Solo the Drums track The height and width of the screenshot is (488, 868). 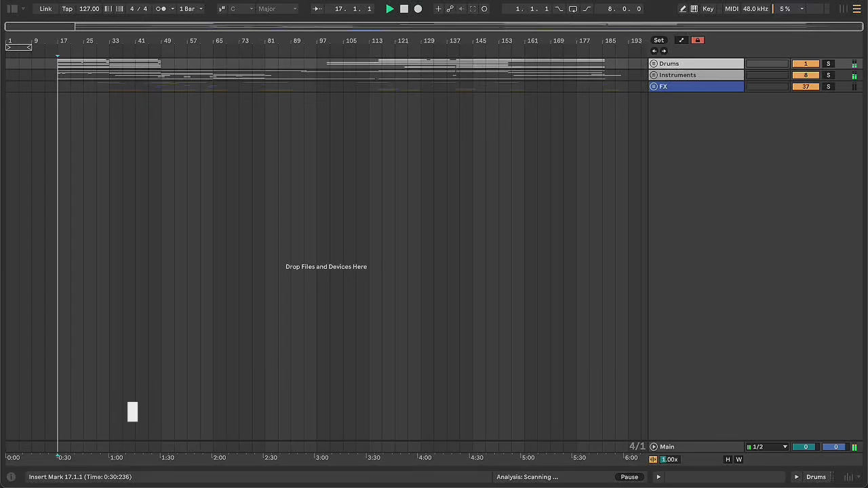click(x=828, y=64)
